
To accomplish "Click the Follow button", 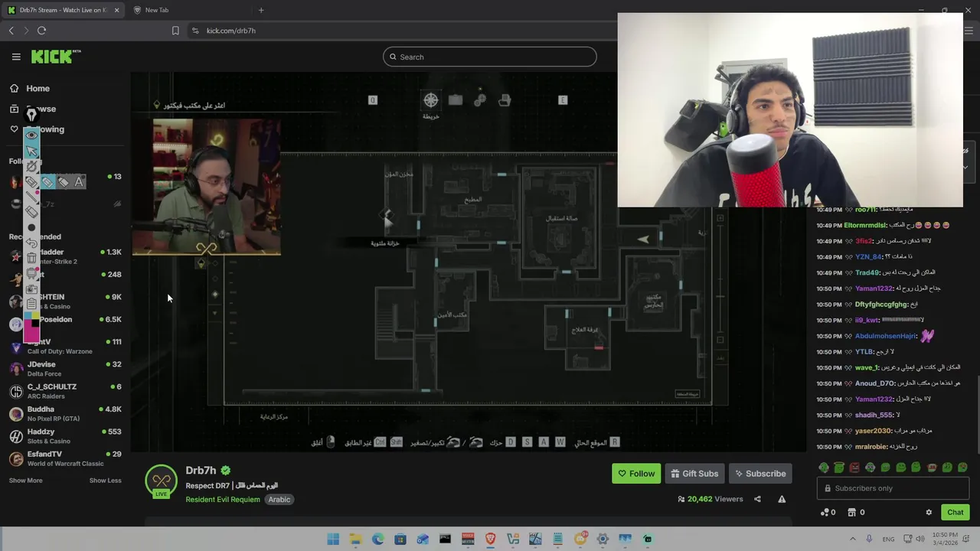I will click(x=636, y=474).
